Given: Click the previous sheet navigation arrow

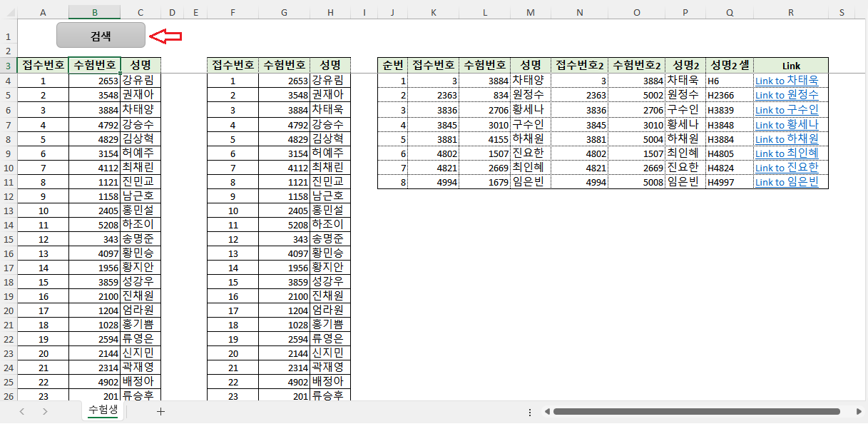Looking at the screenshot, I should [22, 411].
